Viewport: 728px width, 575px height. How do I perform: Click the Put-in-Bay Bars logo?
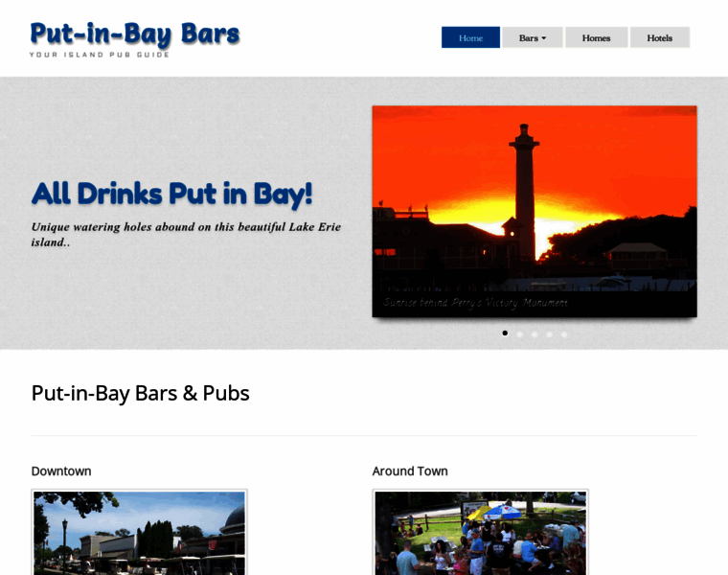point(134,34)
